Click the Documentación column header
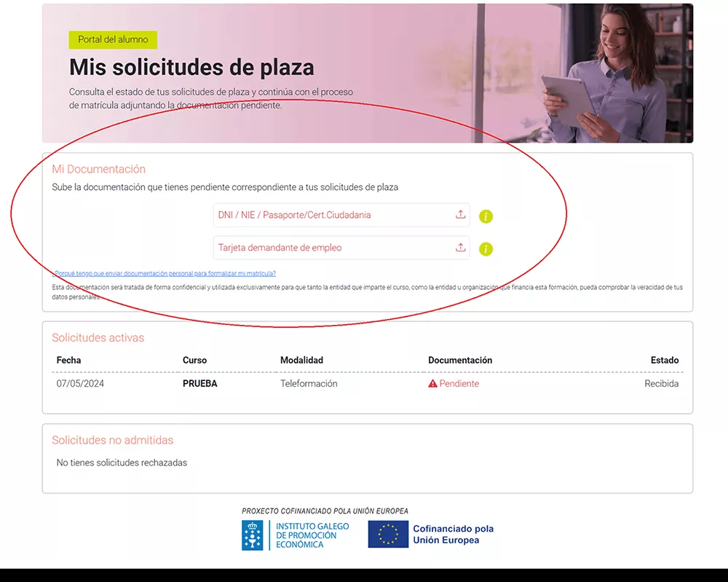This screenshot has width=728, height=582. tap(460, 360)
